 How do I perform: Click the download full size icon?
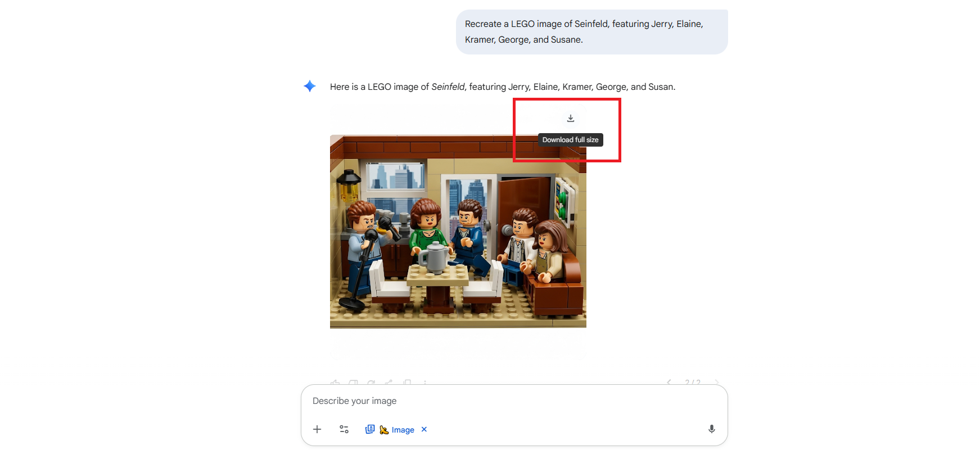(570, 119)
